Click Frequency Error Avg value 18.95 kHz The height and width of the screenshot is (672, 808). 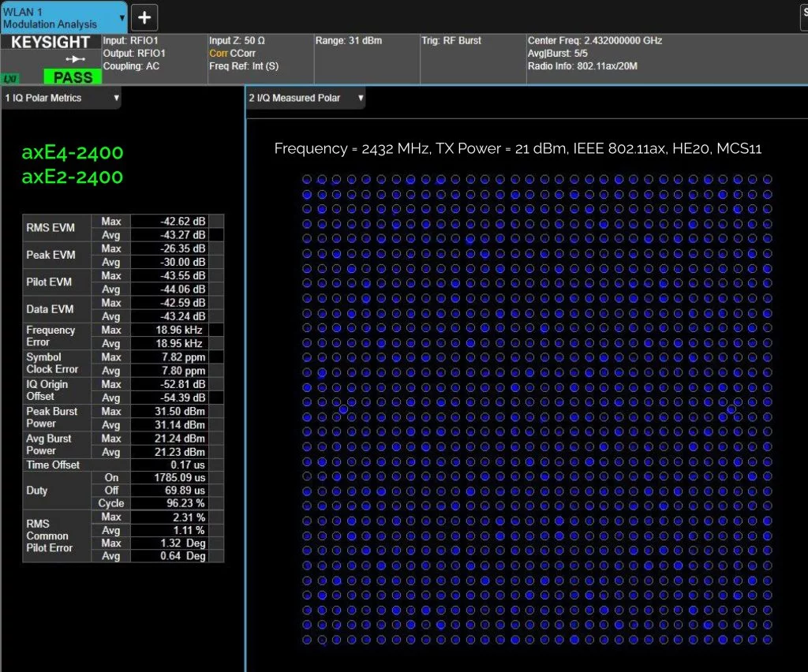pos(169,343)
